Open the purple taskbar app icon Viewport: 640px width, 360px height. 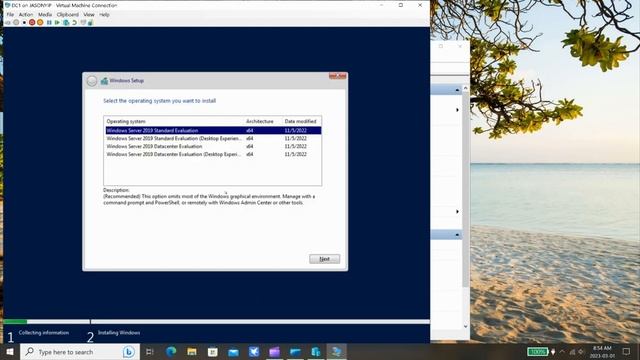tap(275, 351)
